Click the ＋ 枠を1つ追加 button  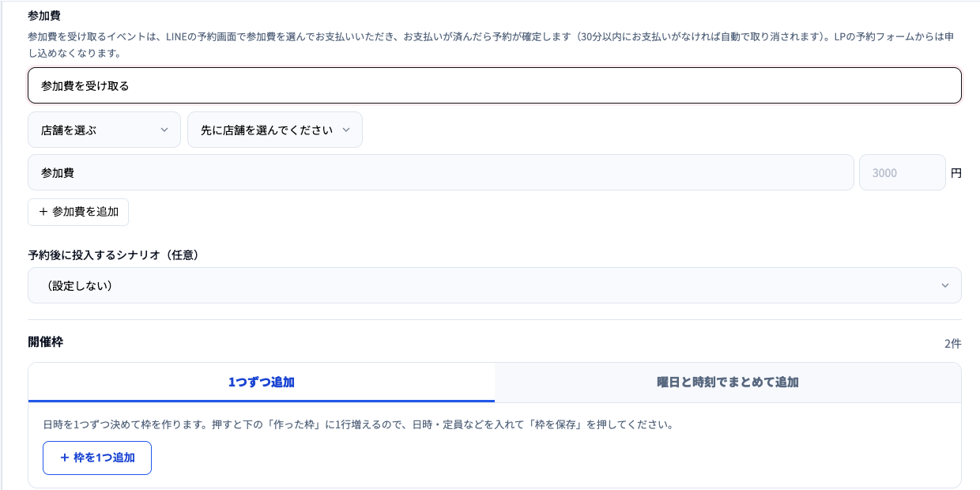(x=97, y=458)
